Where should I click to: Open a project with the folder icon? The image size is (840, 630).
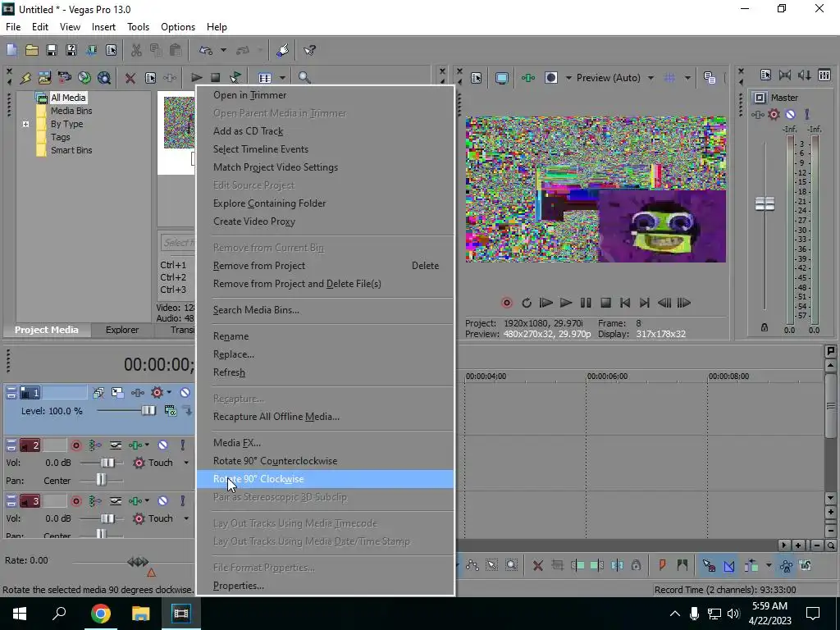[x=32, y=50]
